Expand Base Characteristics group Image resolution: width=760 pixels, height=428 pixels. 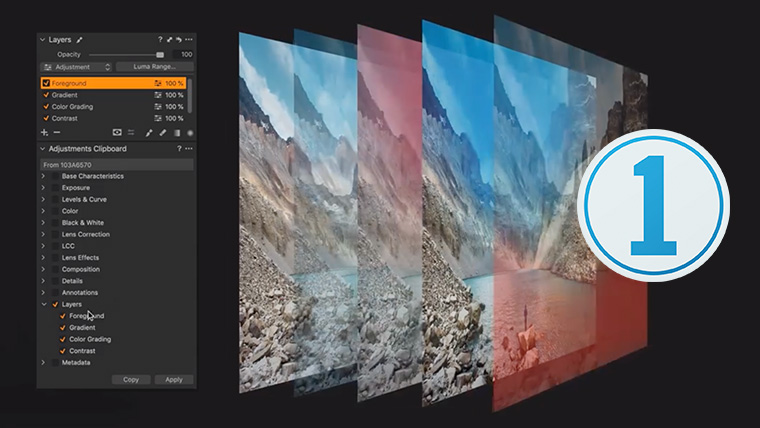tap(43, 176)
